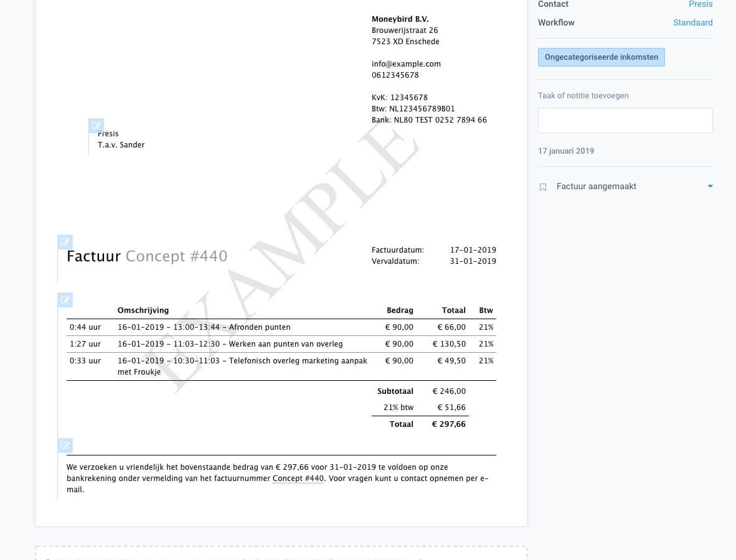Click the Omschrijving column header

tap(143, 310)
